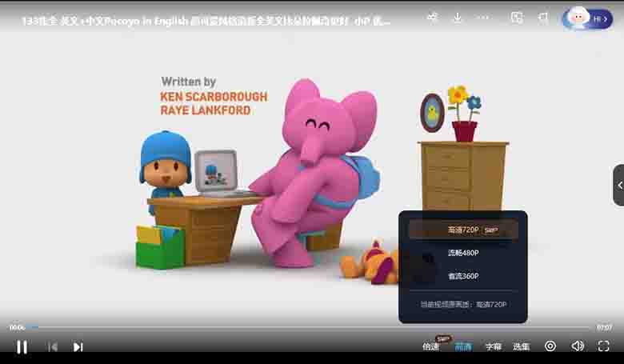Open player settings circle icon
The height and width of the screenshot is (364, 624).
pyautogui.click(x=550, y=346)
